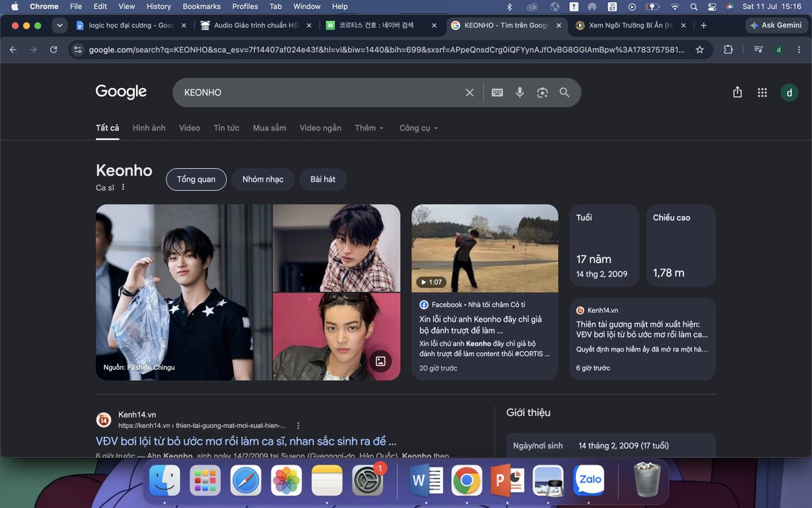The image size is (812, 508).
Task: Start voice search with microphone icon
Action: coord(520,93)
